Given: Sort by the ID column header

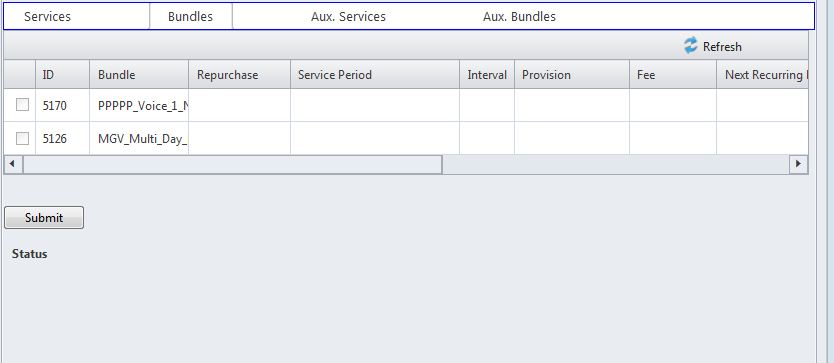Looking at the screenshot, I should 62,75.
